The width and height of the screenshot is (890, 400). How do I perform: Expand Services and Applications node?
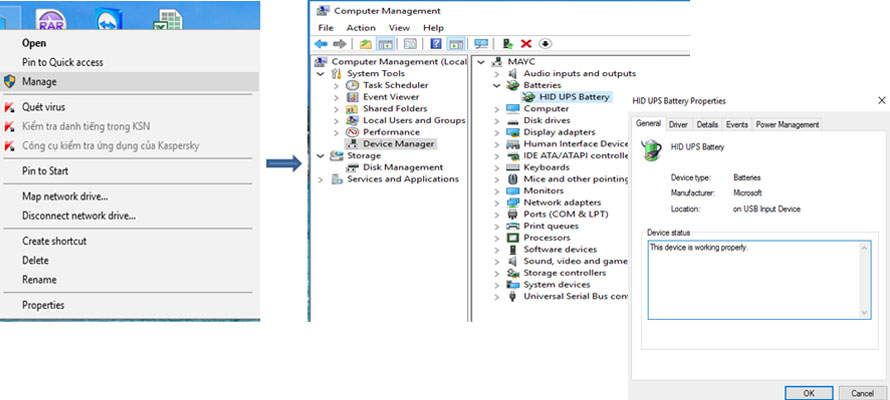click(321, 179)
